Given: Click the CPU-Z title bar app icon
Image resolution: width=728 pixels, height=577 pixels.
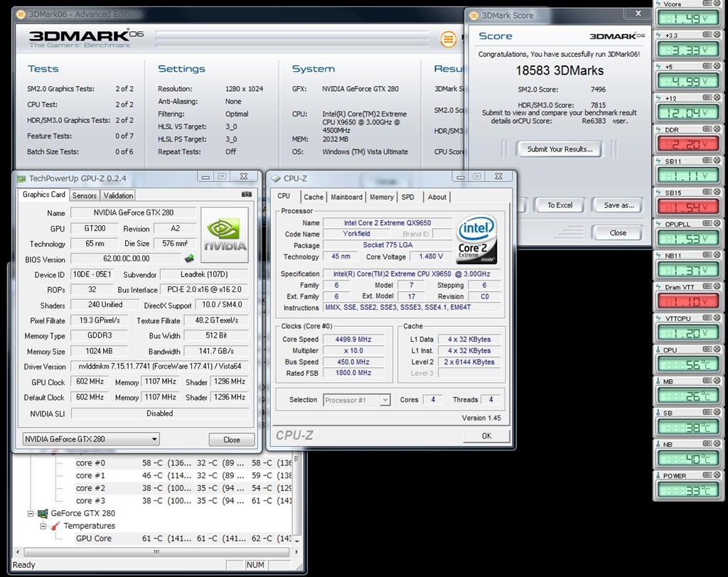Looking at the screenshot, I should click(276, 178).
